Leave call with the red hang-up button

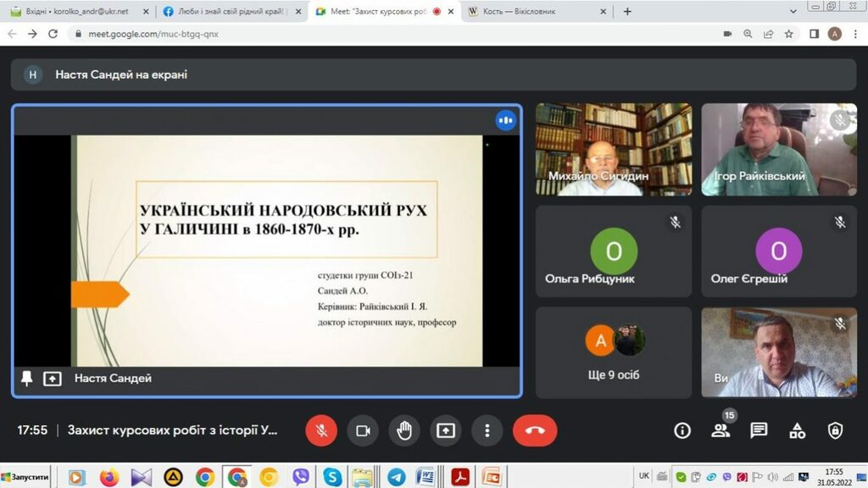click(x=535, y=430)
